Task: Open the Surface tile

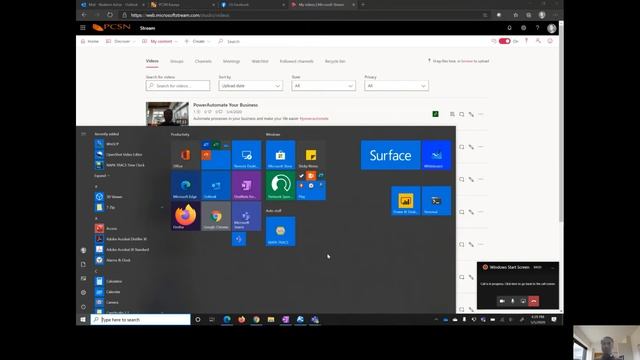Action: click(x=391, y=155)
